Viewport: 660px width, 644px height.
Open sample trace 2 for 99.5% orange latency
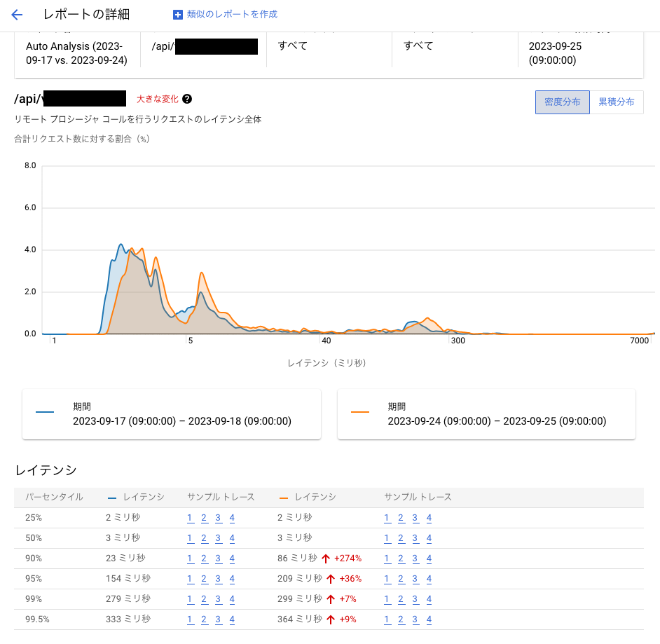401,619
